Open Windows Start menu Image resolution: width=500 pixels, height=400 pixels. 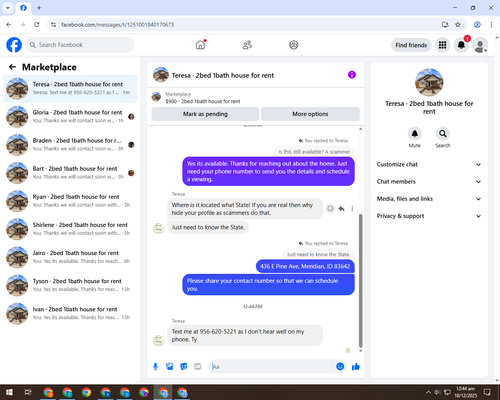[9, 392]
